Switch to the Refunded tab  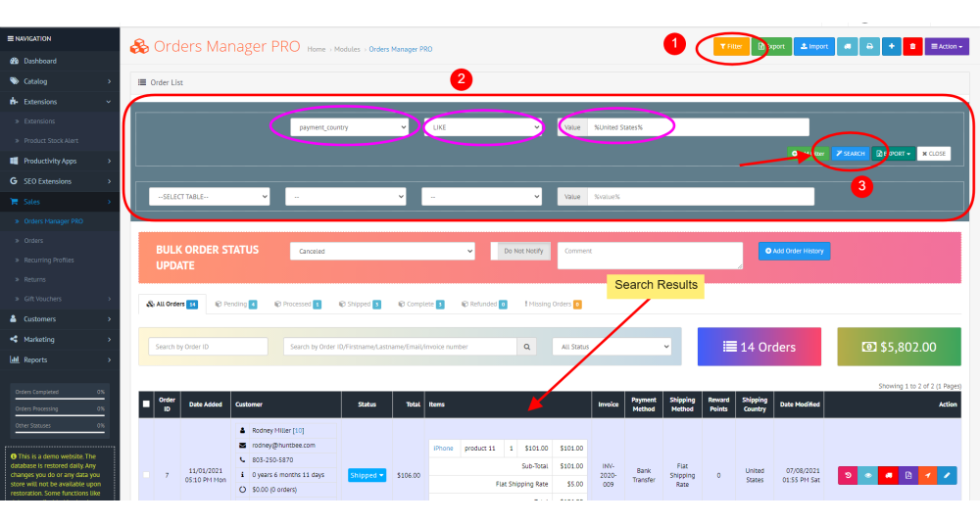tap(484, 305)
